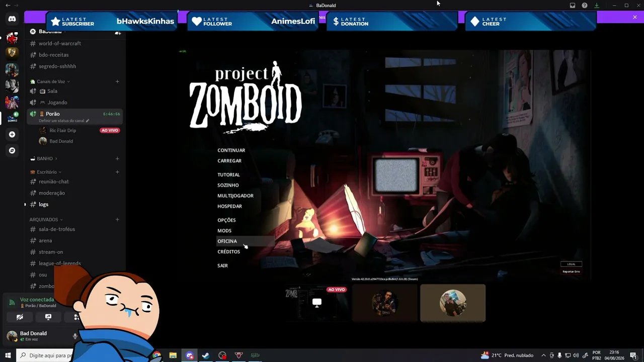The height and width of the screenshot is (362, 644).
Task: Create channel in ARQUIVADOS category
Action: (x=117, y=219)
